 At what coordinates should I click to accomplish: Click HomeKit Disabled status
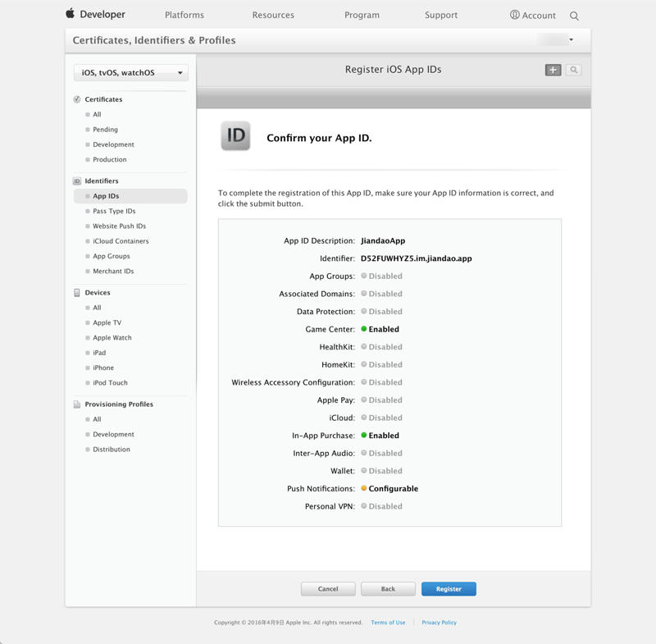pyautogui.click(x=381, y=365)
